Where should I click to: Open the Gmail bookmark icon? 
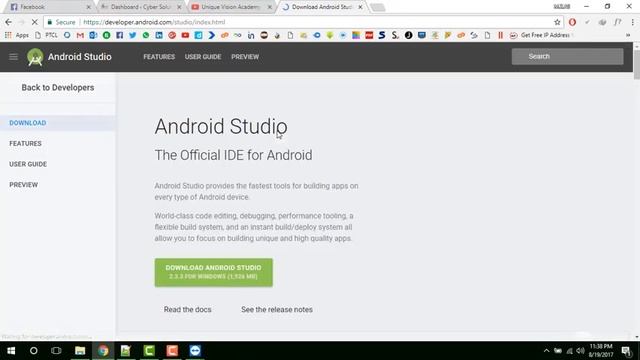(x=80, y=36)
